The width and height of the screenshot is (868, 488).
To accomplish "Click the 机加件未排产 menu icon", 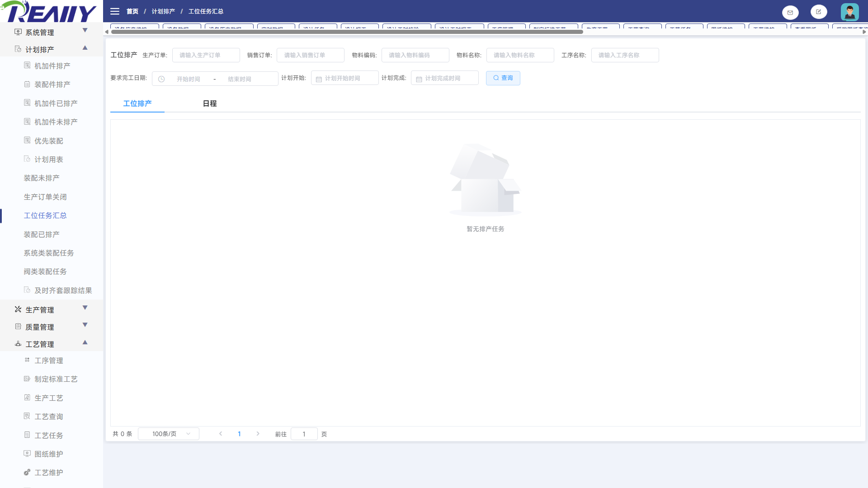I will coord(27,122).
